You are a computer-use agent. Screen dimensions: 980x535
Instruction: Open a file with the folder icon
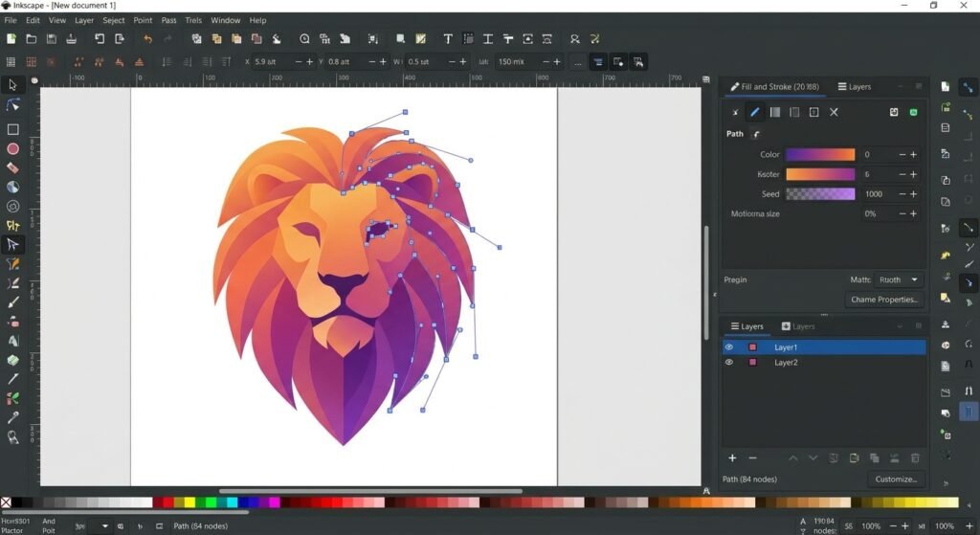[31, 38]
